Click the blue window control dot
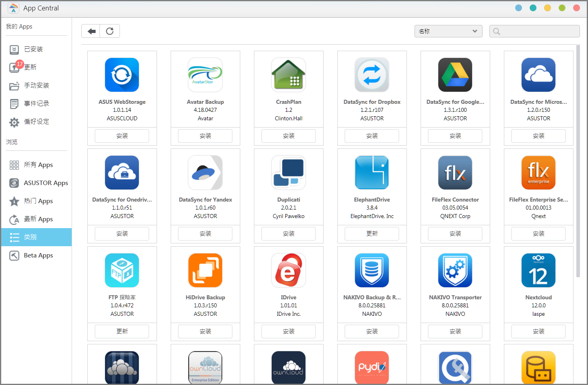The height and width of the screenshot is (385, 588). (518, 8)
